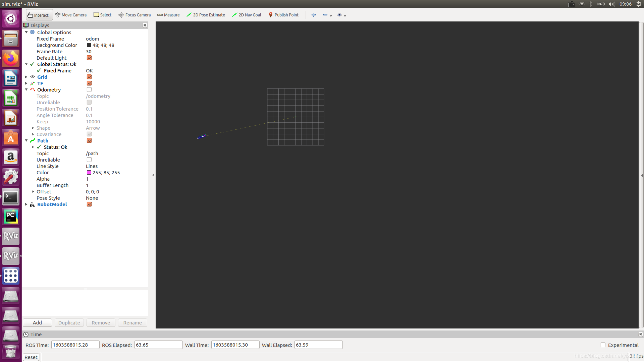This screenshot has width=644, height=362.
Task: Select the 2D Nav Goal tool
Action: click(247, 15)
